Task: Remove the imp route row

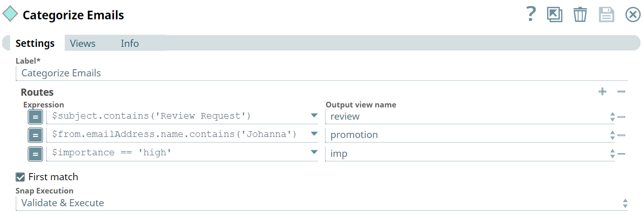Action: 621,153
